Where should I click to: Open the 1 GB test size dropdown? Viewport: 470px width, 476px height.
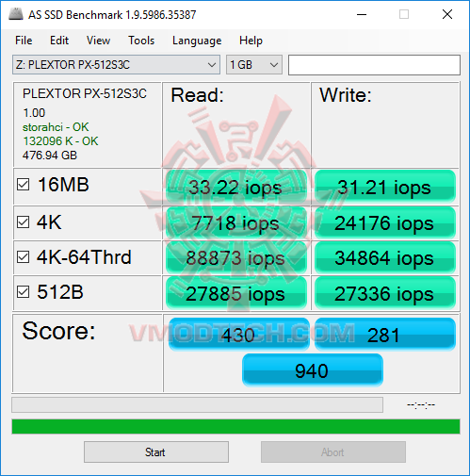pyautogui.click(x=254, y=65)
